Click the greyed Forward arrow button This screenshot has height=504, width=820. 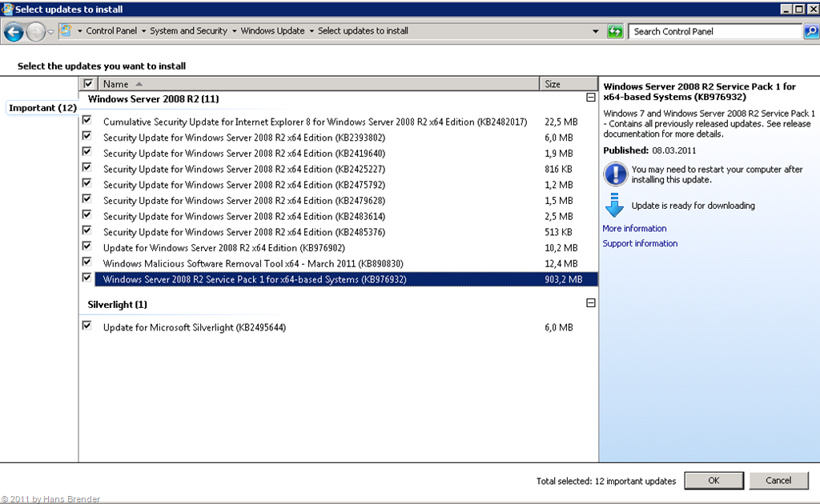(35, 32)
